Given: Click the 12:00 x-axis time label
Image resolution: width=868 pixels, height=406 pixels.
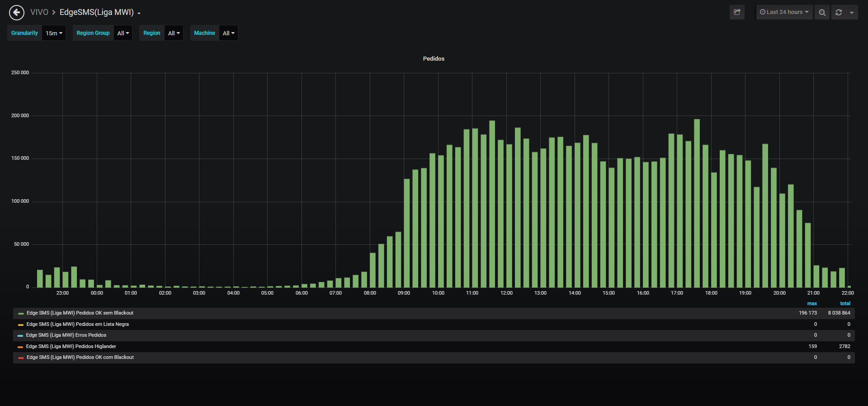Looking at the screenshot, I should (x=506, y=293).
